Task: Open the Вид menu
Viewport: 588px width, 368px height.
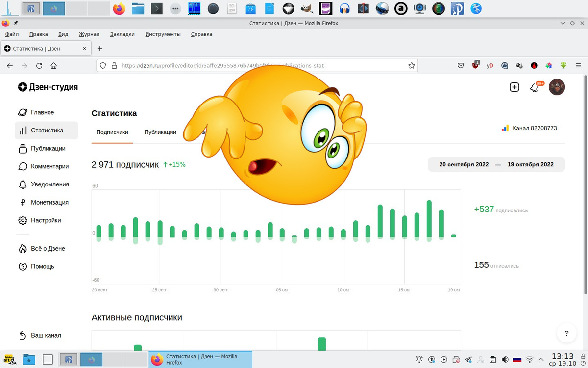Action: click(x=63, y=34)
